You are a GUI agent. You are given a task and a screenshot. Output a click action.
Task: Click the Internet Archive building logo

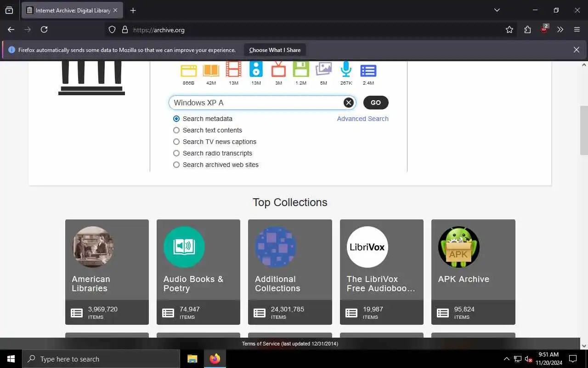click(91, 78)
